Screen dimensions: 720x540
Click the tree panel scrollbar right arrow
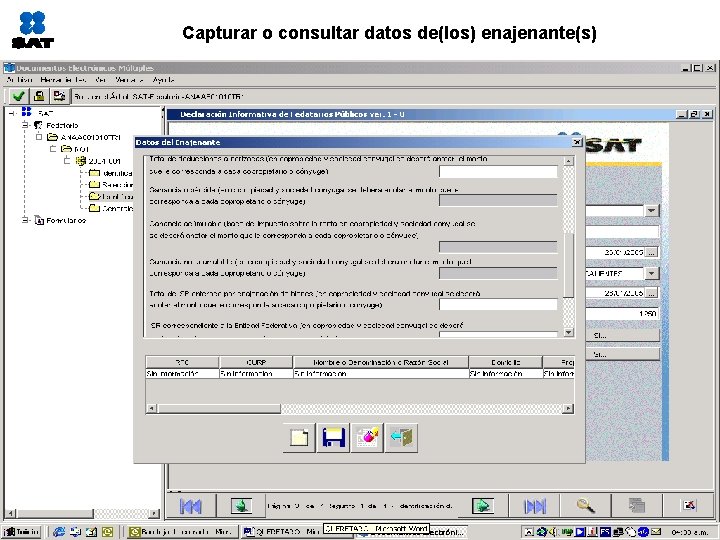click(x=155, y=513)
